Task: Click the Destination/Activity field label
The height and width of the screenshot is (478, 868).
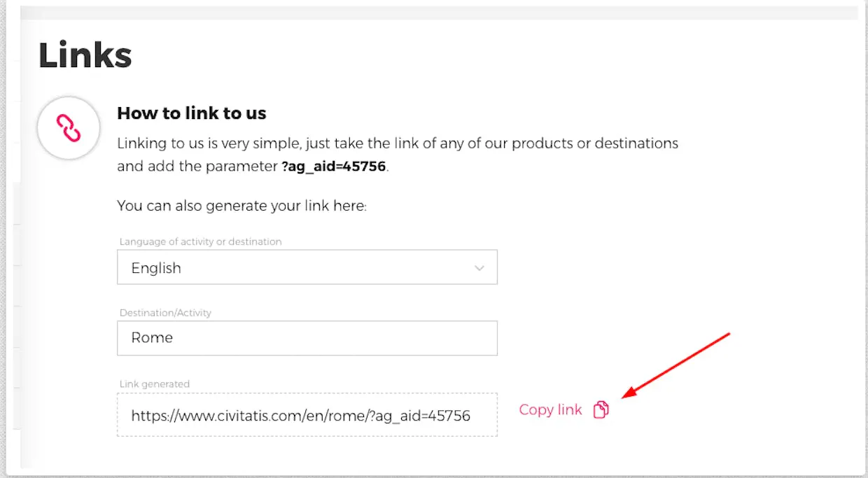Action: click(165, 313)
